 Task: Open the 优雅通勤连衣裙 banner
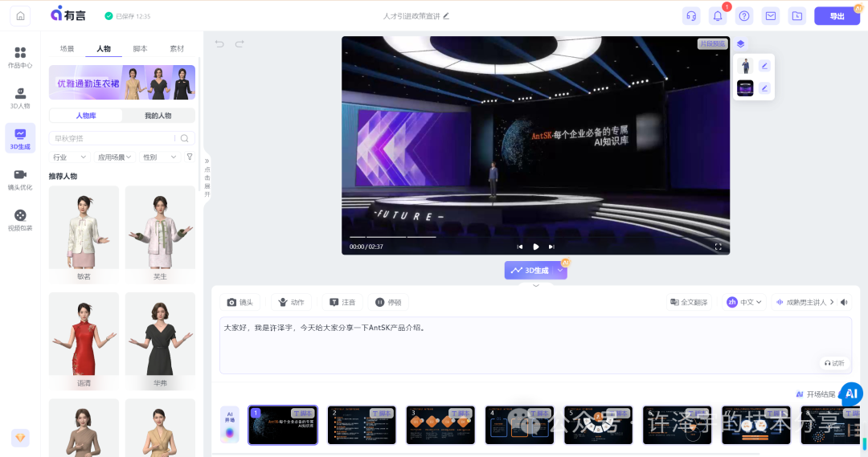(122, 83)
